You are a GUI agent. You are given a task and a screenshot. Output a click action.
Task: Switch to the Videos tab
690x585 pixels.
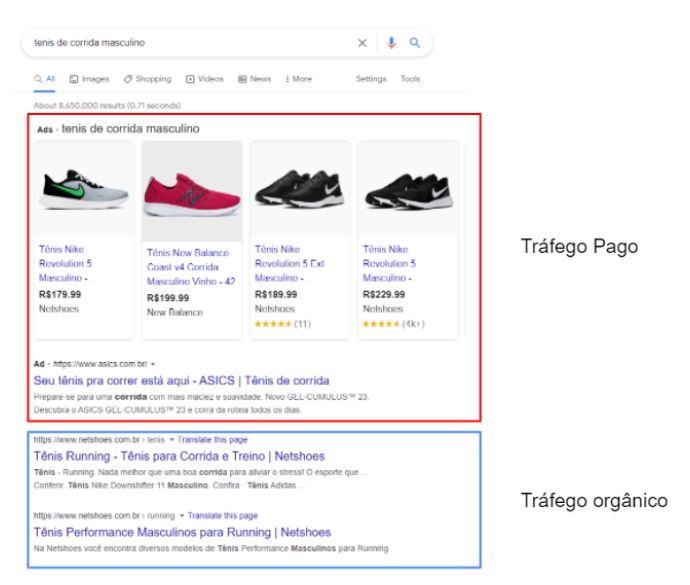pyautogui.click(x=205, y=79)
